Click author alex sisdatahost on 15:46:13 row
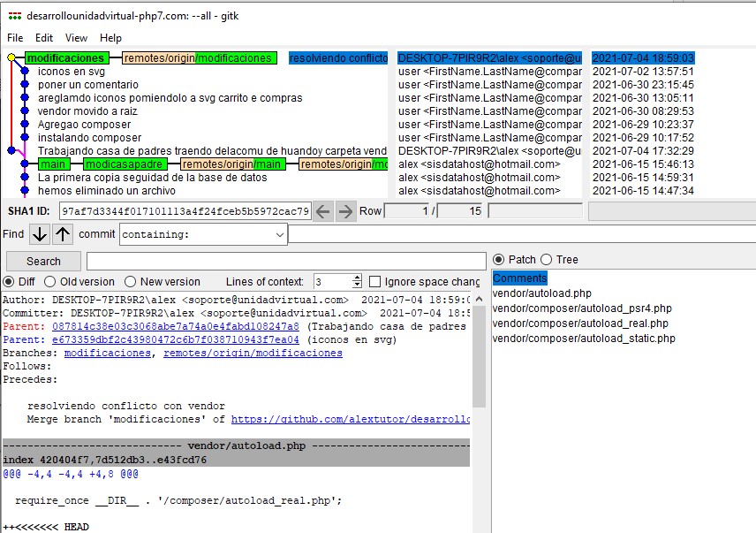Viewport: 756px width, 533px height. pos(480,164)
